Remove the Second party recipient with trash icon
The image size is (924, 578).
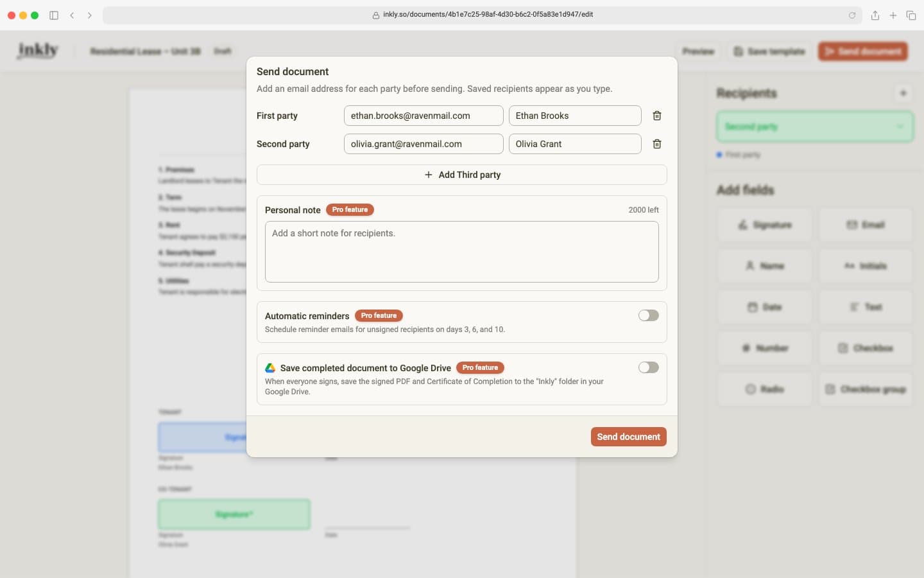point(657,144)
